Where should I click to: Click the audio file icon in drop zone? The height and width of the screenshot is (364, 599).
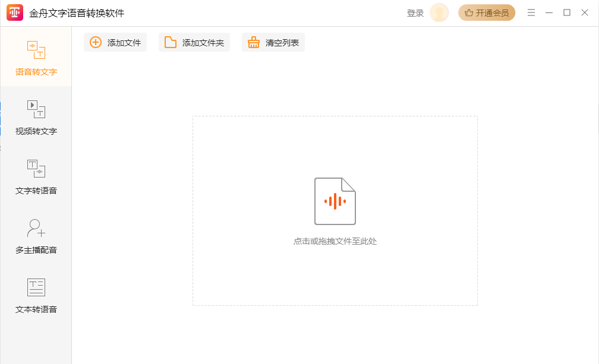coord(335,201)
